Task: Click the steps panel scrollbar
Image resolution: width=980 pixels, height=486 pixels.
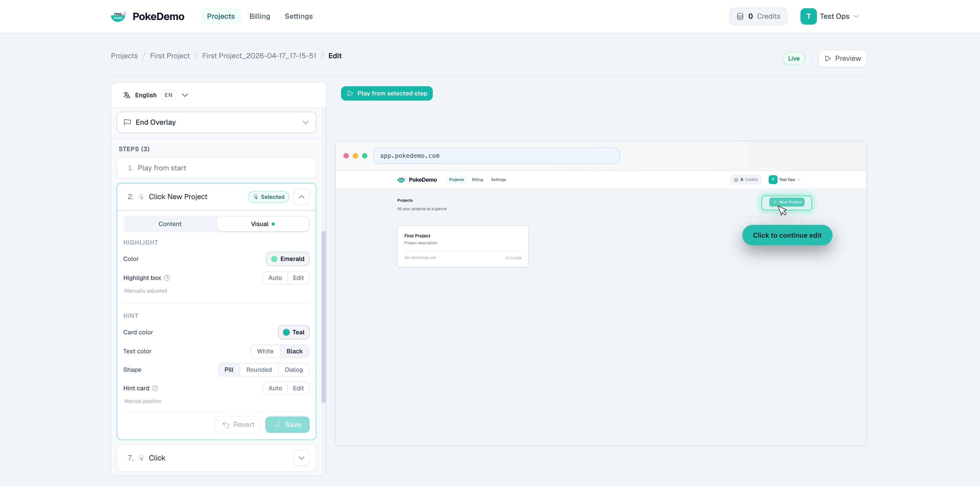Action: click(x=323, y=317)
